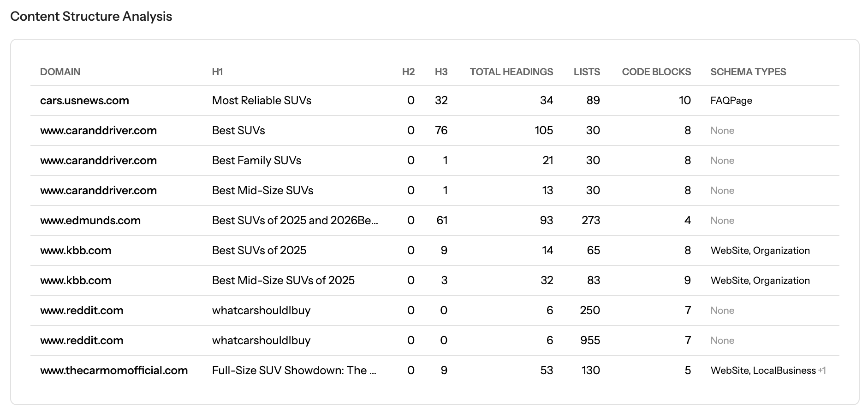
Task: Click the DOMAIN column header
Action: [x=60, y=72]
